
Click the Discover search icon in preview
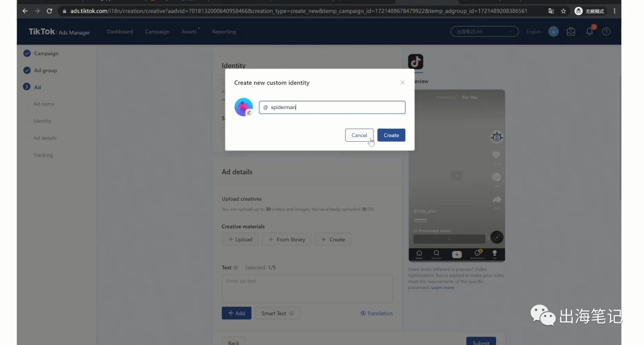pyautogui.click(x=436, y=254)
